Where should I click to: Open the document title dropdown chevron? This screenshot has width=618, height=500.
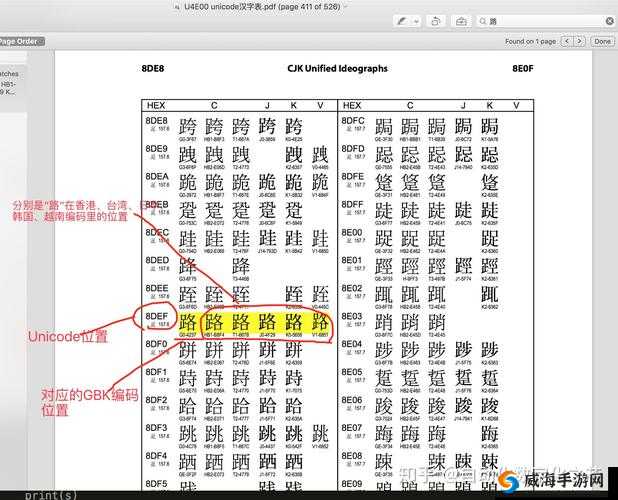(346, 7)
